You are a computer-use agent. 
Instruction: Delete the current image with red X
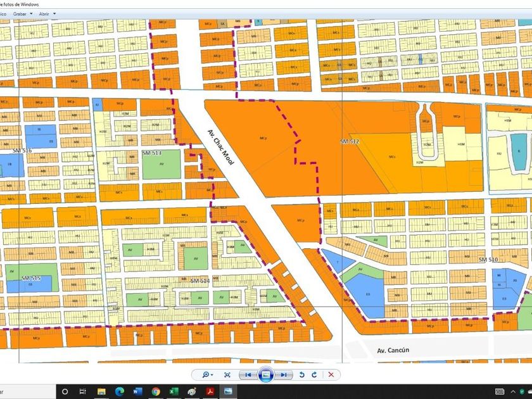click(x=331, y=374)
